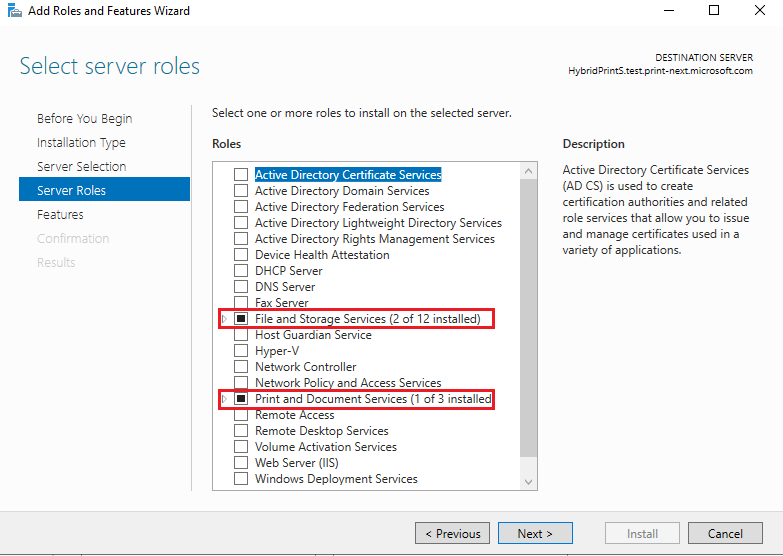
Task: Open the Server Selection step
Action: pos(81,166)
